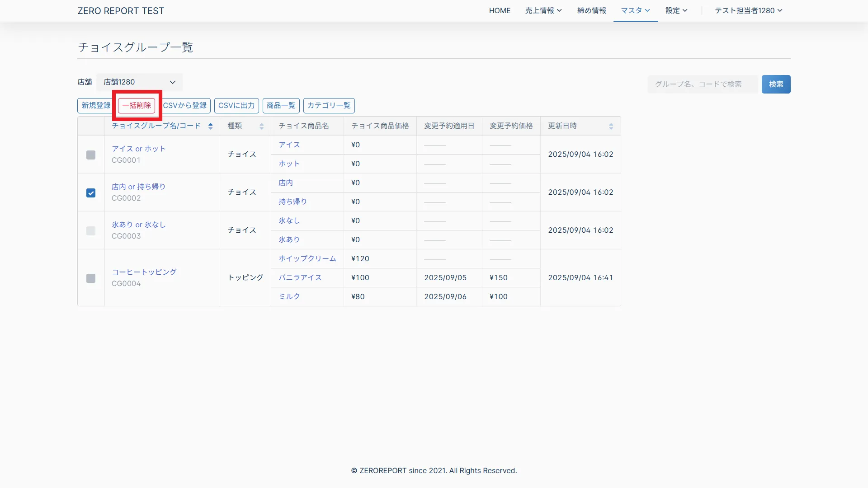Viewport: 868px width, 488px height.
Task: Click the CSVに出力 button
Action: (x=236, y=105)
